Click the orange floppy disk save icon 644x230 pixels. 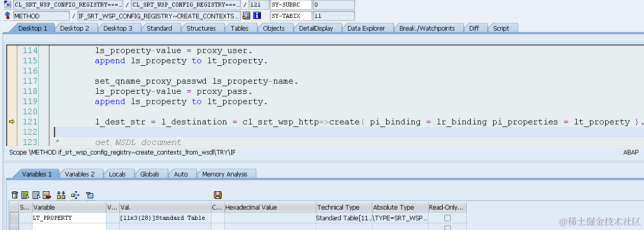click(218, 195)
